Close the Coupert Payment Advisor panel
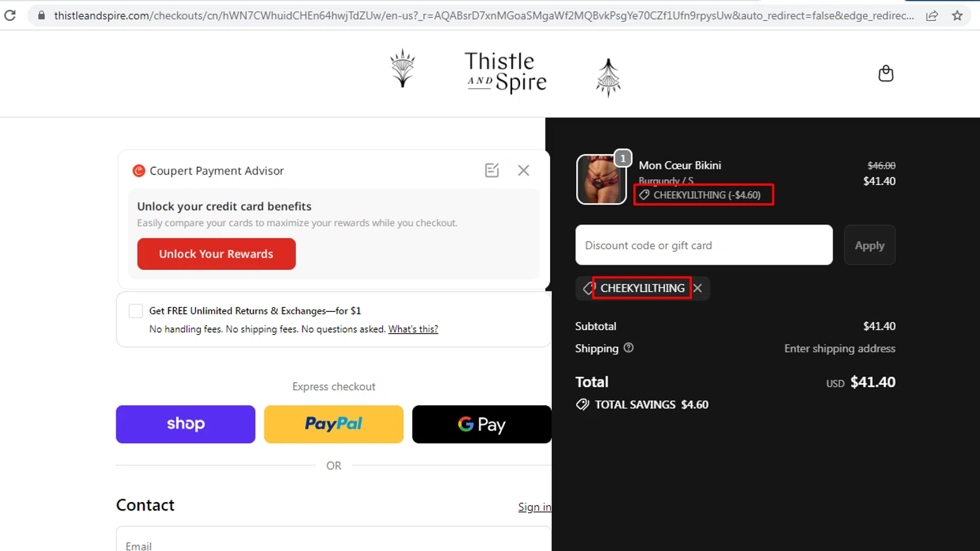Image resolution: width=980 pixels, height=551 pixels. click(523, 171)
